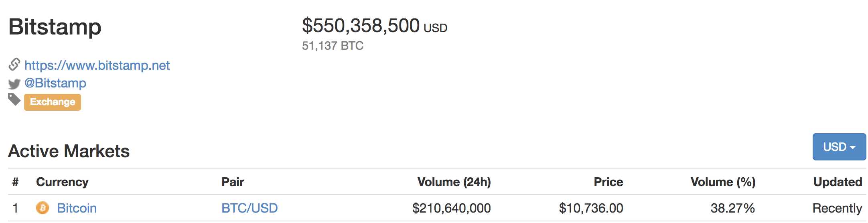
Task: Open the https://www.bitstamp.net website link
Action: click(97, 65)
